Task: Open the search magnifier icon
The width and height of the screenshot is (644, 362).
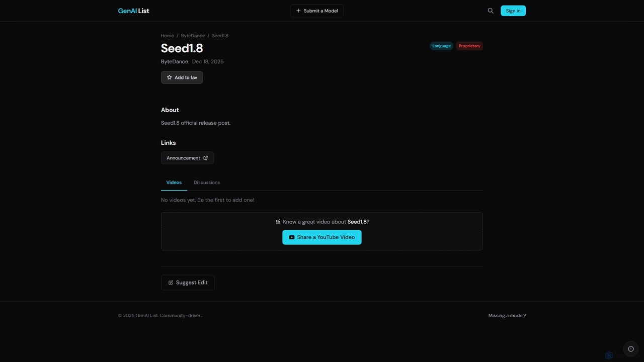Action: click(491, 11)
